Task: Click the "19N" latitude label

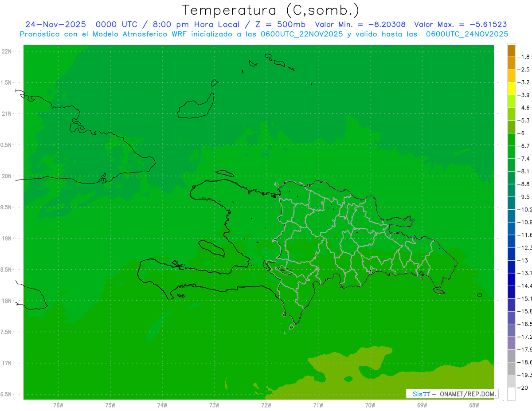Action: [7, 239]
